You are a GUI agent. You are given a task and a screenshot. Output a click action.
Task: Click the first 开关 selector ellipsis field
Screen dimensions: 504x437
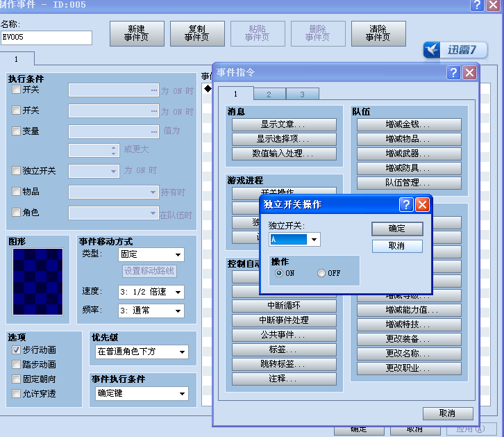[114, 90]
